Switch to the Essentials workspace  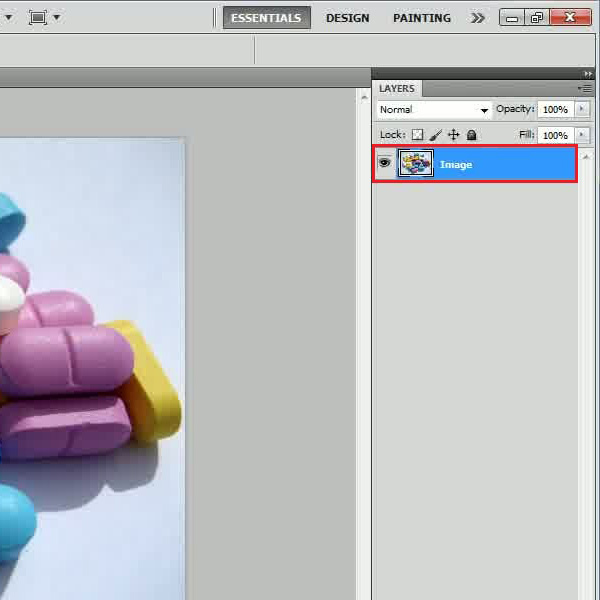tap(267, 18)
